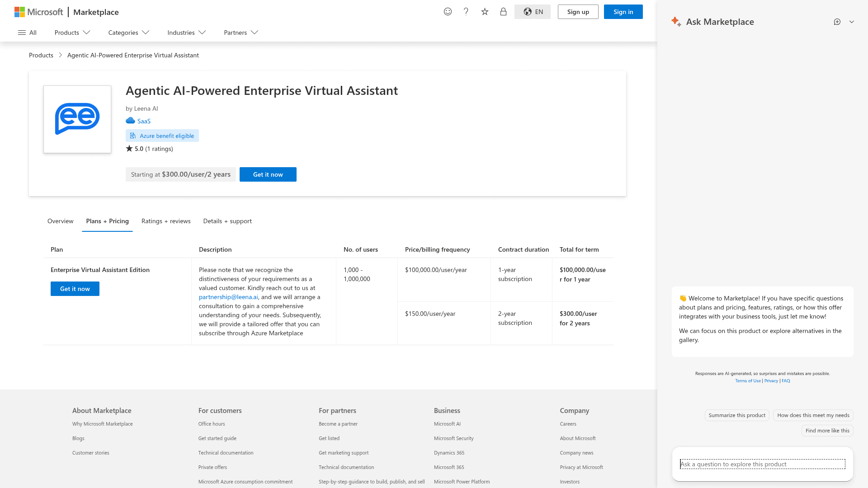Click How does this meet my needs

point(813,415)
